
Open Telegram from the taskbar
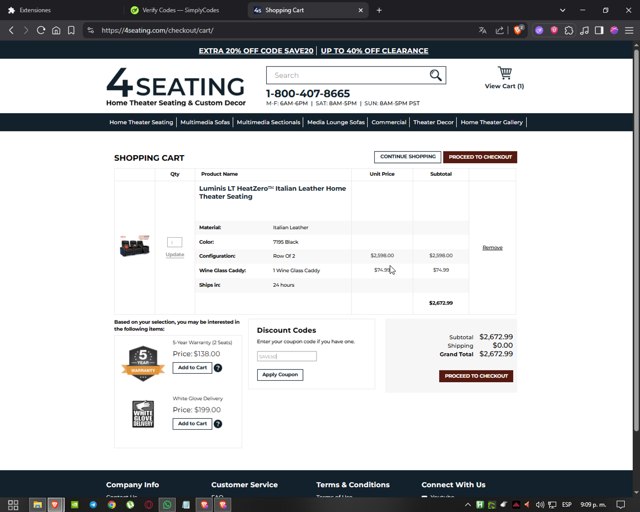click(x=93, y=505)
